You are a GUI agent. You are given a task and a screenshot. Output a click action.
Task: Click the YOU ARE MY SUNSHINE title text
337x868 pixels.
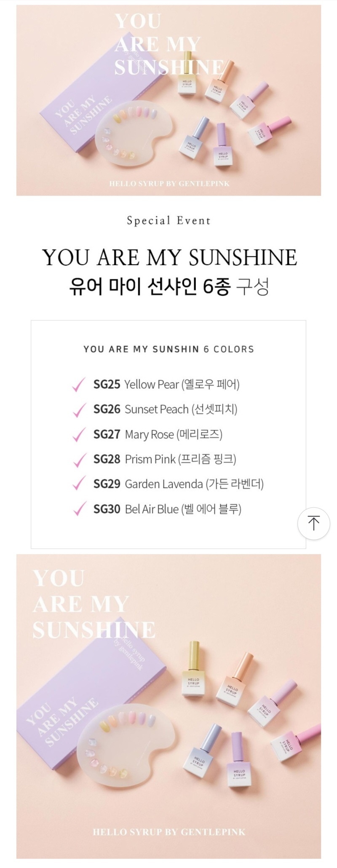pyautogui.click(x=169, y=257)
